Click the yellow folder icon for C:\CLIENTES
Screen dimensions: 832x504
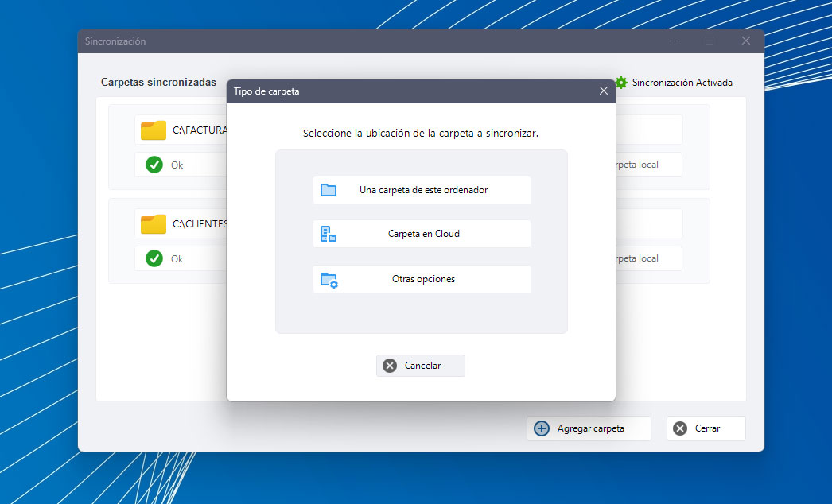click(x=154, y=224)
